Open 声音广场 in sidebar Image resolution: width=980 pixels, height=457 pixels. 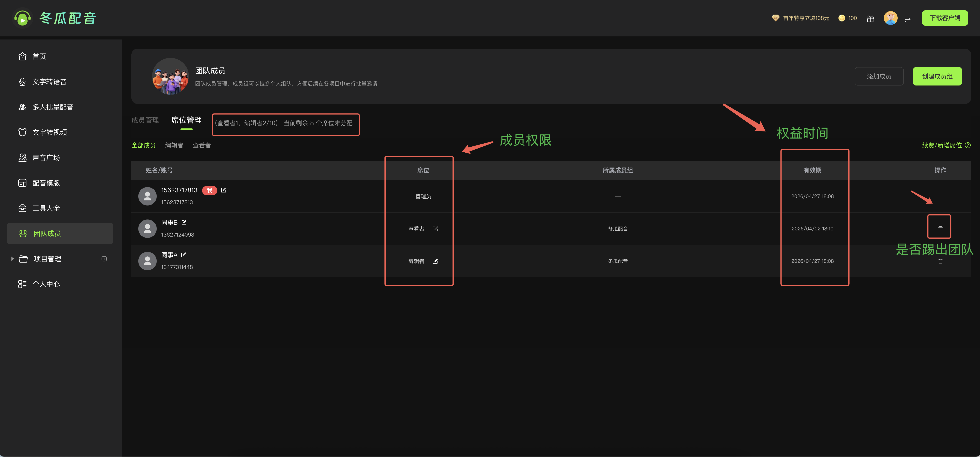coord(46,157)
